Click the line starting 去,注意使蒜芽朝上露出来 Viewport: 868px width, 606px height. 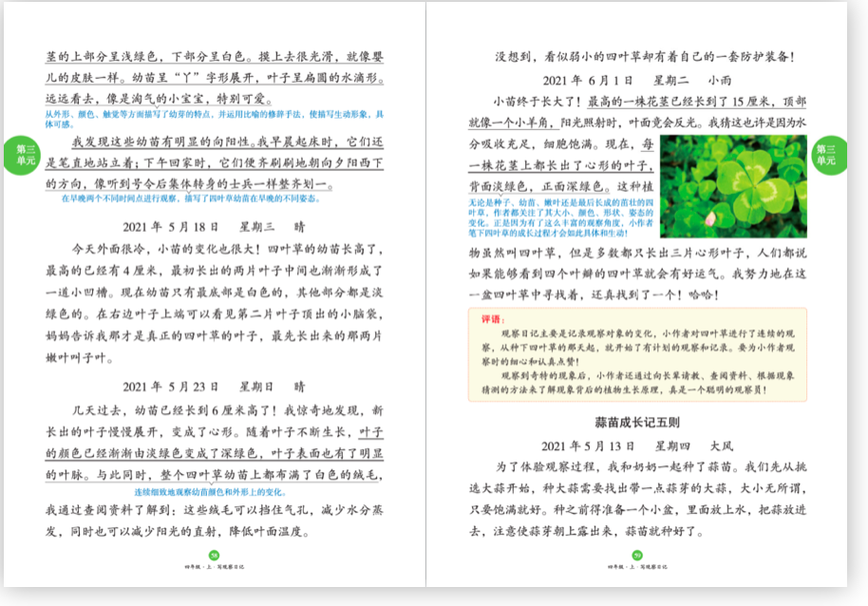(587, 531)
